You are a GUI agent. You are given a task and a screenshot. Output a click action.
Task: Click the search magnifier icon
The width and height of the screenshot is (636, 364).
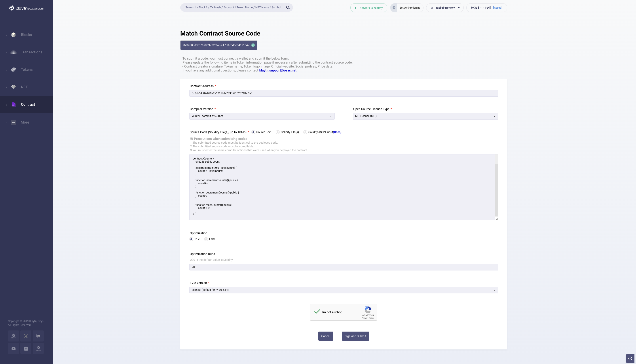tap(288, 8)
